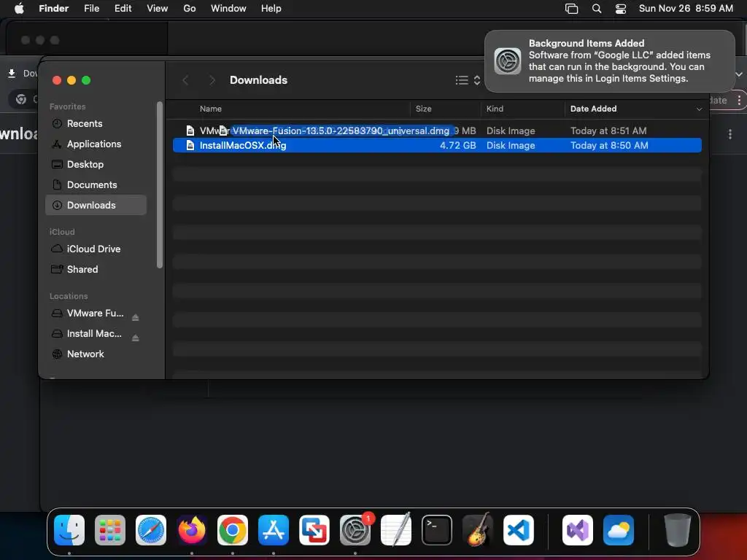The height and width of the screenshot is (560, 747).
Task: Open Launchpad in the Dock
Action: click(x=110, y=530)
